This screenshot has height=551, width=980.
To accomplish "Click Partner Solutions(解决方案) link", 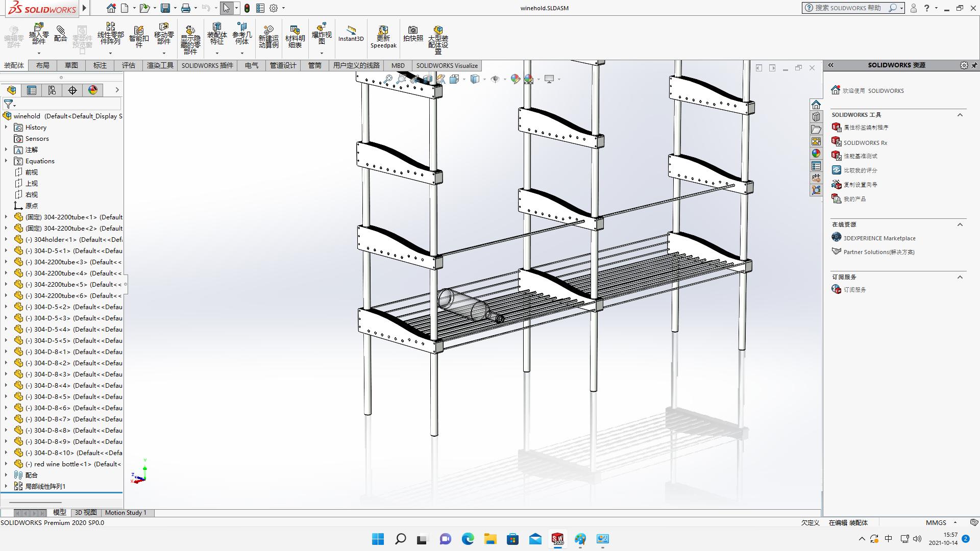I will point(878,252).
